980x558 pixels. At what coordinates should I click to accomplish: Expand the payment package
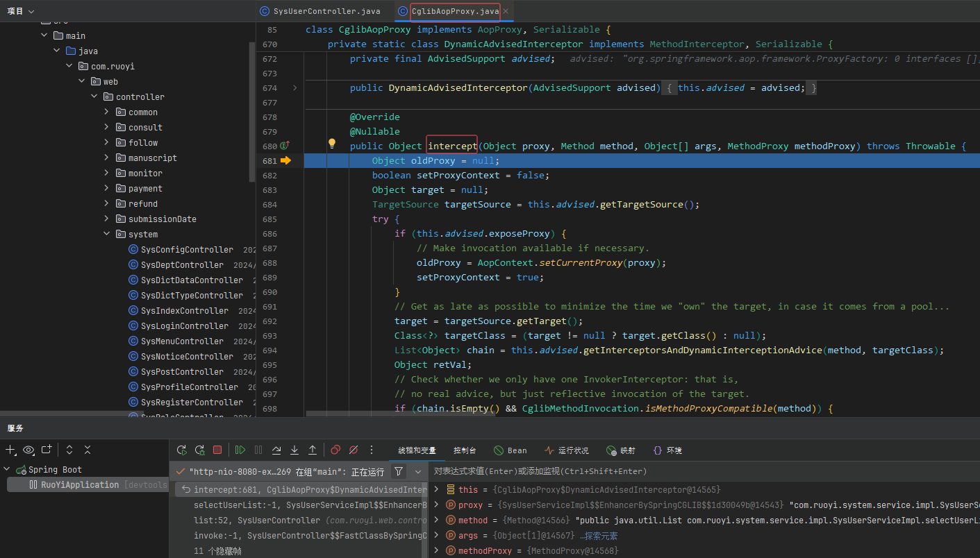106,188
